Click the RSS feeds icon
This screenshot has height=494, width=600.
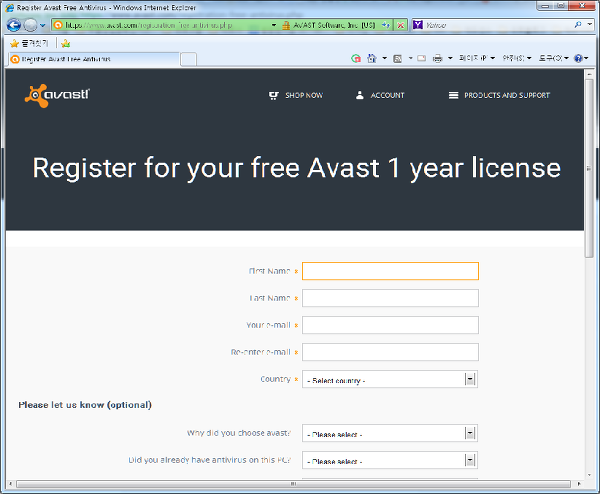coord(398,59)
